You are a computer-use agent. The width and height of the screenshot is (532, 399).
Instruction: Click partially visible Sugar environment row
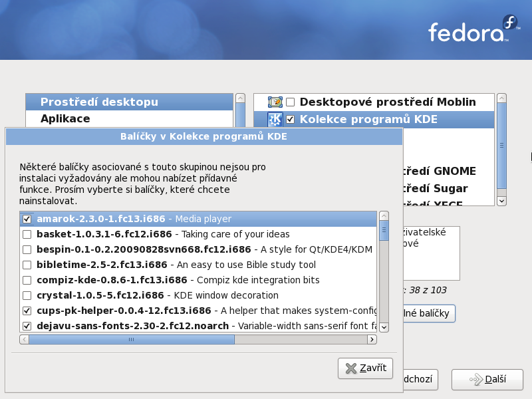(x=448, y=188)
